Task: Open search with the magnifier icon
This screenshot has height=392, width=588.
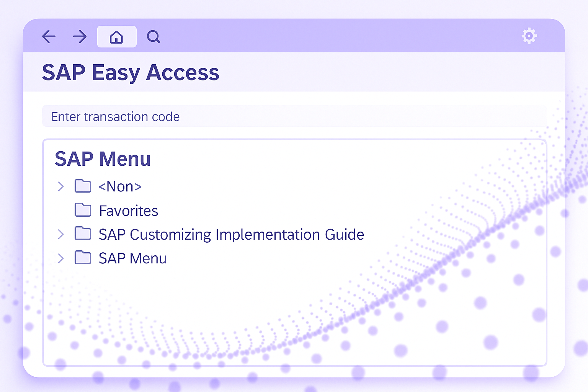Action: [x=154, y=37]
